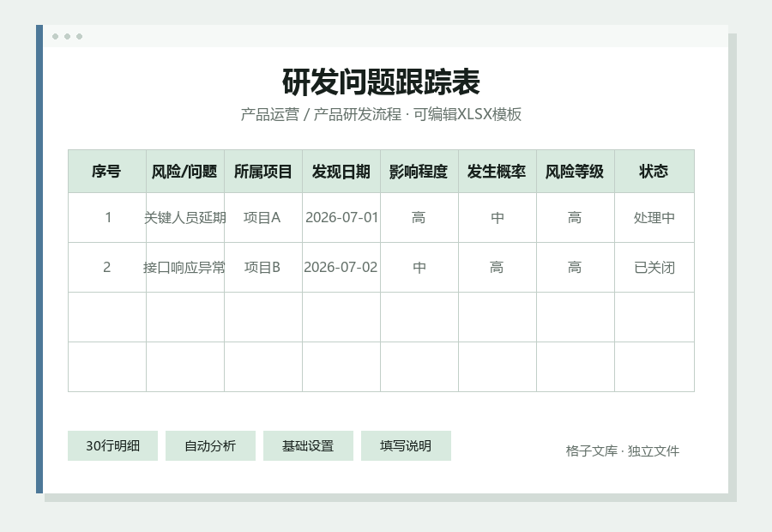Image resolution: width=772 pixels, height=532 pixels.
Task: Click serial number 2 cell
Action: coord(107,268)
